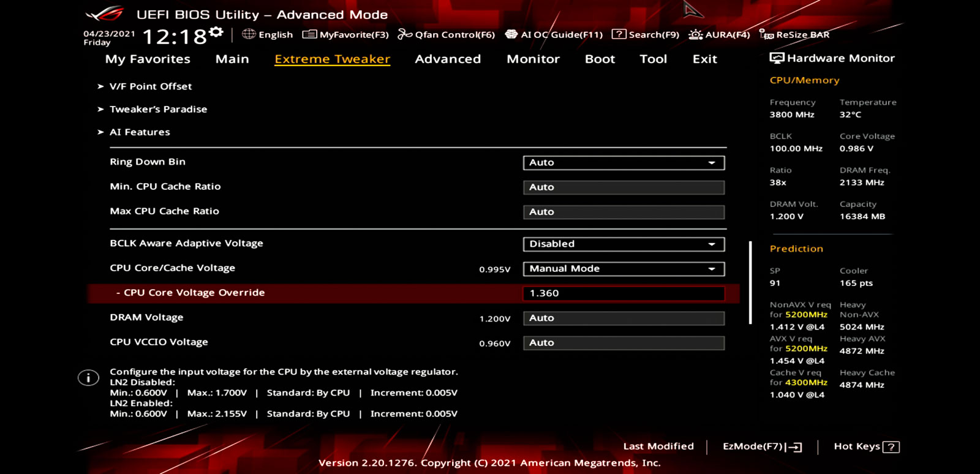The width and height of the screenshot is (980, 474).
Task: Open the Tool tab
Action: tap(653, 59)
